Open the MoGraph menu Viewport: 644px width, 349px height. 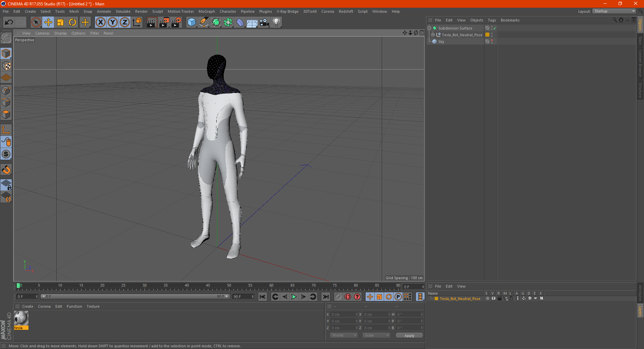(207, 11)
